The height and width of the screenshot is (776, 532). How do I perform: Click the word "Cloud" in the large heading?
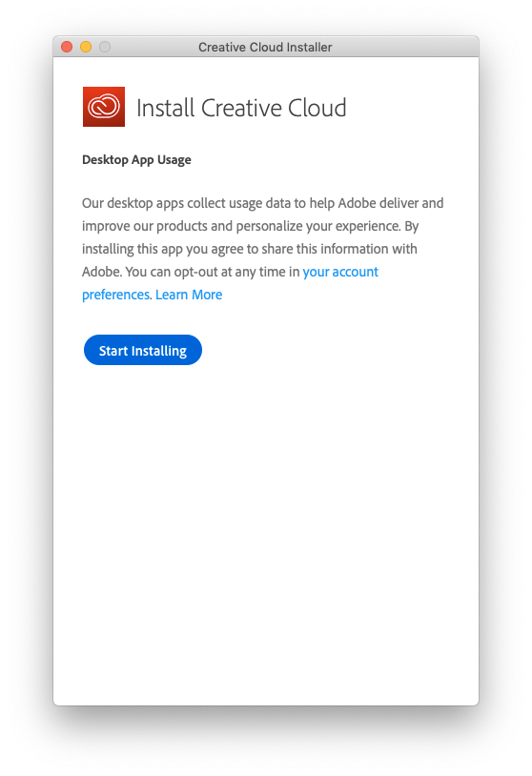(317, 108)
